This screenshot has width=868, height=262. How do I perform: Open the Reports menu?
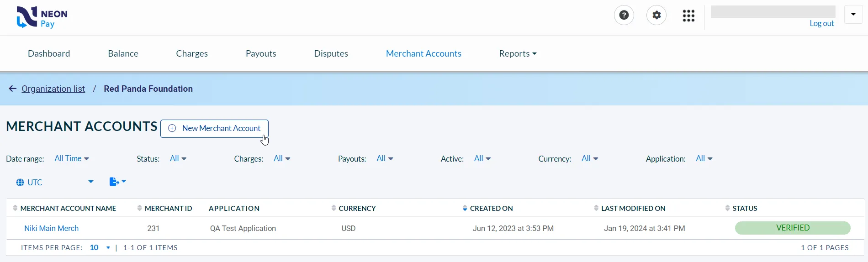pos(518,54)
